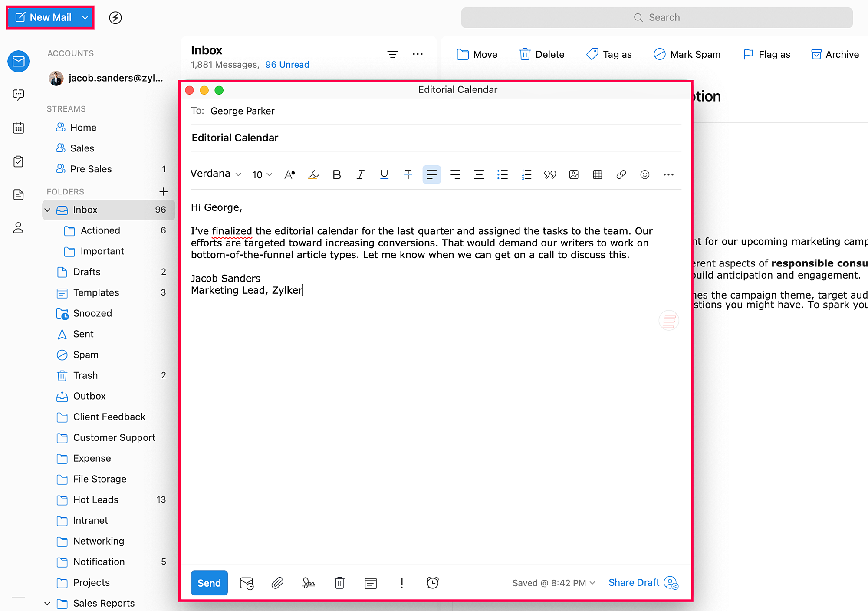868x611 pixels.
Task: Set a reminder with alarm clock icon
Action: pyautogui.click(x=433, y=583)
